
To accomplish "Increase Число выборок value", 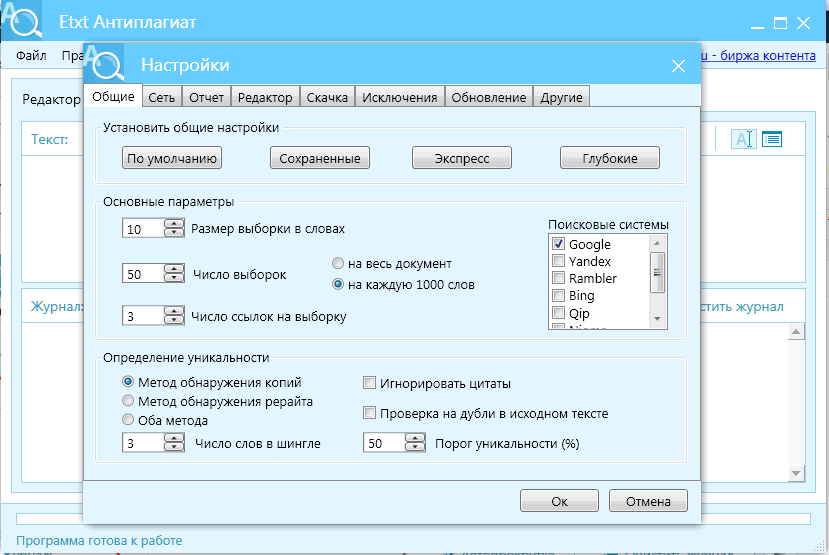I will (174, 269).
